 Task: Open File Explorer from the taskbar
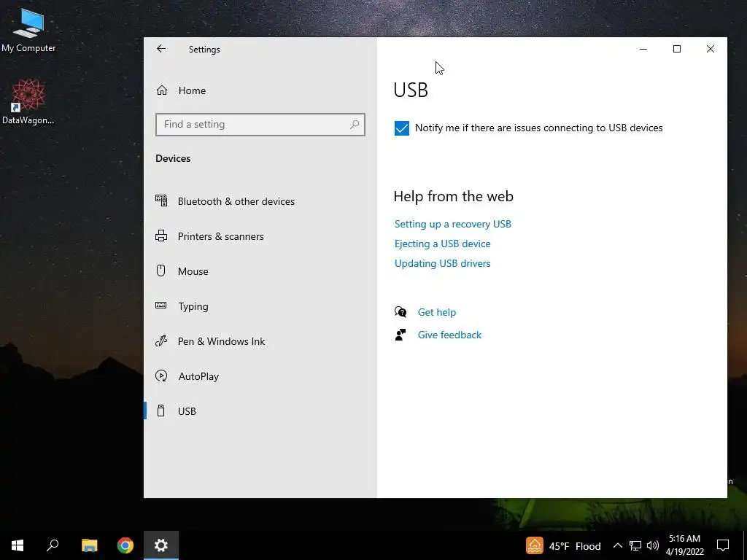[89, 545]
